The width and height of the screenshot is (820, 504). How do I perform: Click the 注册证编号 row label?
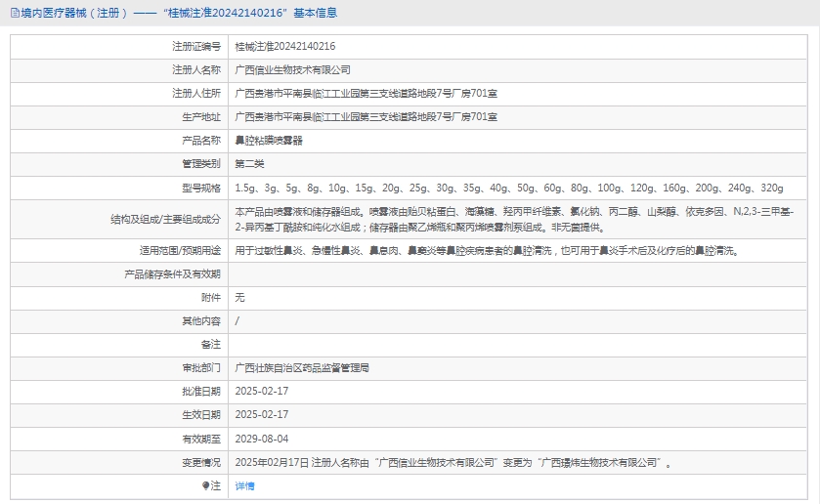pos(196,46)
